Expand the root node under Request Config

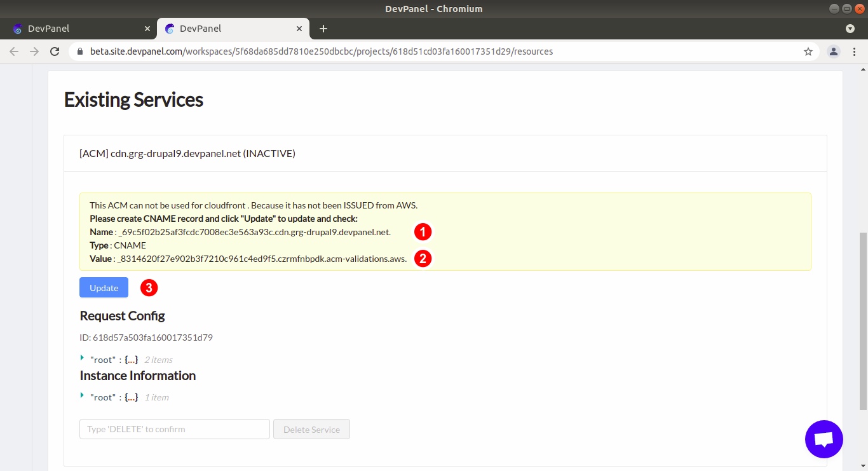83,359
